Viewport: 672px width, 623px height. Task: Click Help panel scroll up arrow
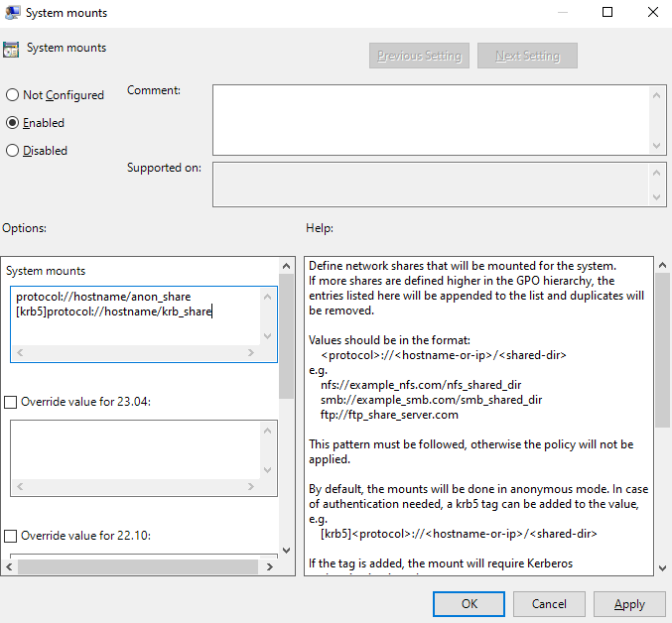tap(663, 266)
